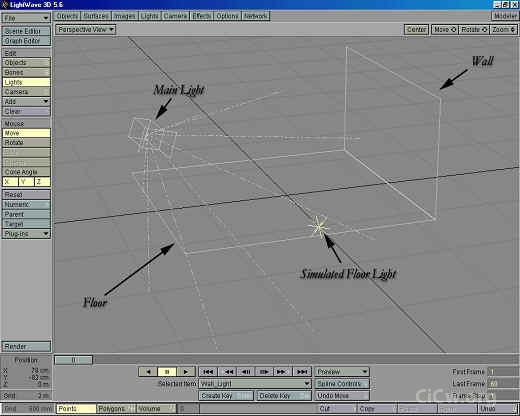Click the Move view drag icon
The width and height of the screenshot is (520, 416).
pos(454,30)
